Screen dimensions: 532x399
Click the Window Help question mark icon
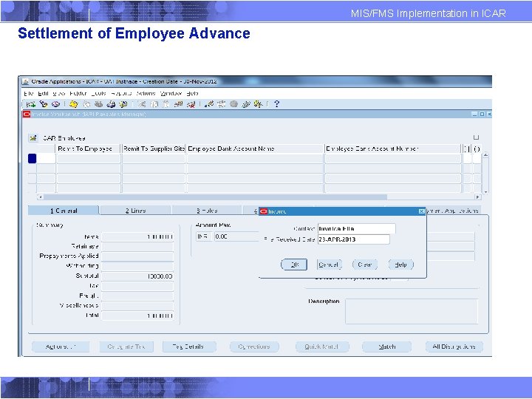[277, 104]
